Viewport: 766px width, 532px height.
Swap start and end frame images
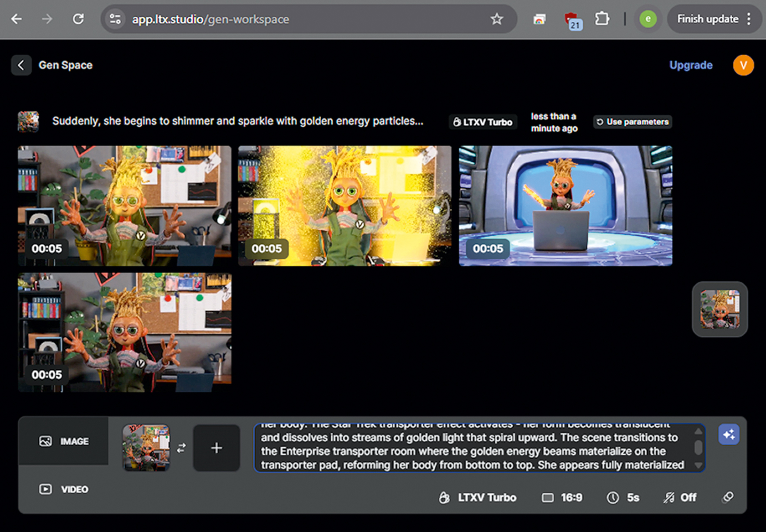tap(182, 448)
